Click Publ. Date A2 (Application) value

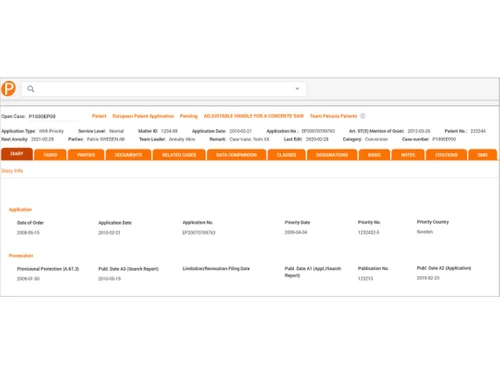[x=428, y=278]
